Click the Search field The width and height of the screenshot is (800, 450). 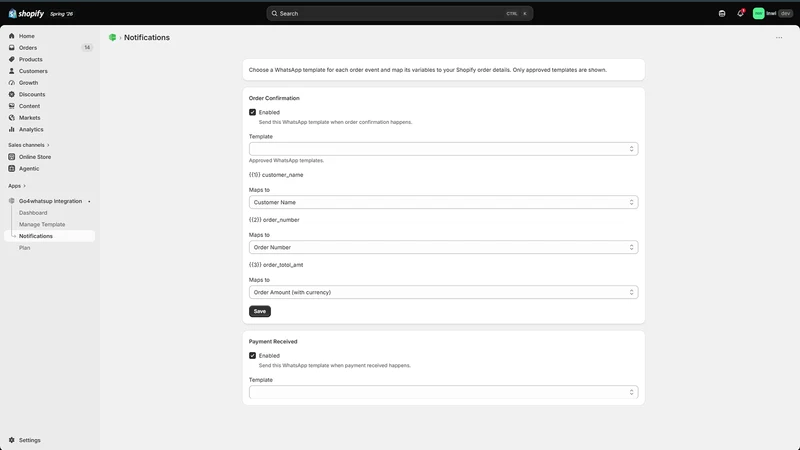pyautogui.click(x=399, y=14)
